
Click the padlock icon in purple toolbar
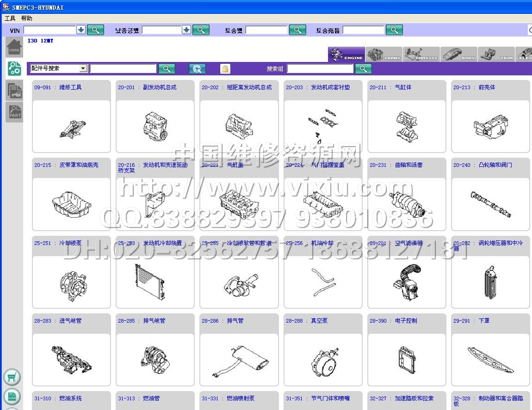(x=225, y=69)
